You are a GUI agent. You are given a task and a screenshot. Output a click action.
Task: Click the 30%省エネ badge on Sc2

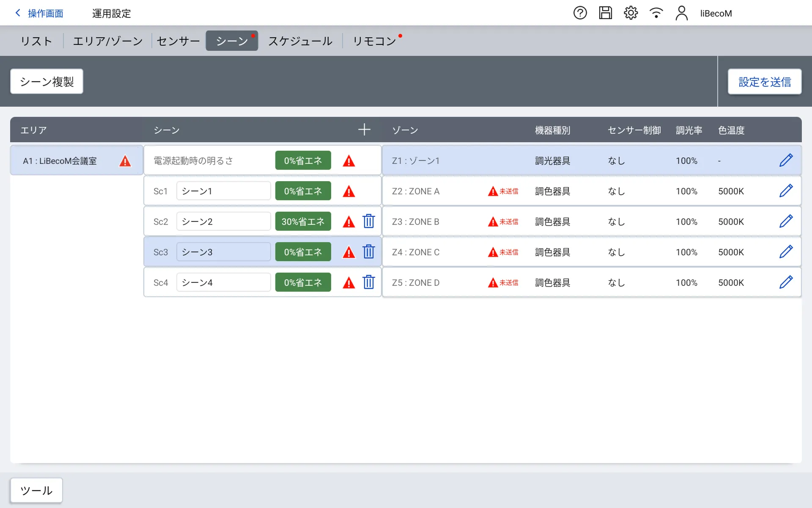click(x=303, y=221)
